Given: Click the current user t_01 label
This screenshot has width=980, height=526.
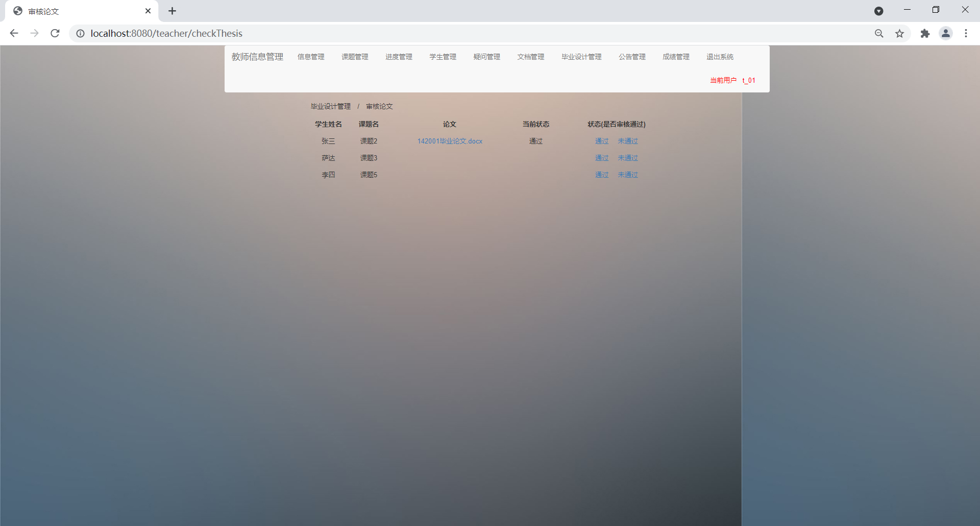Looking at the screenshot, I should 732,80.
